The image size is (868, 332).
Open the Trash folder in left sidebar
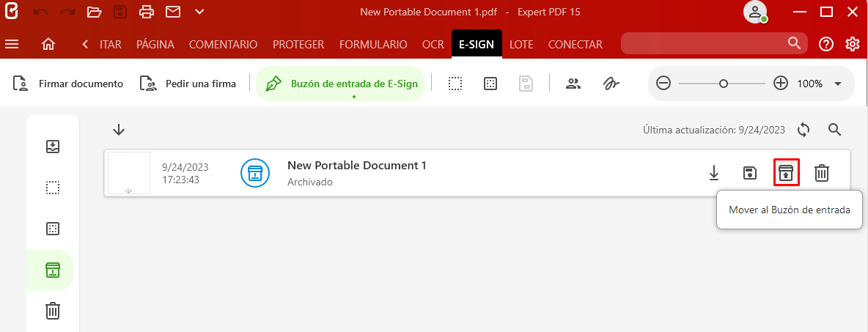(53, 311)
